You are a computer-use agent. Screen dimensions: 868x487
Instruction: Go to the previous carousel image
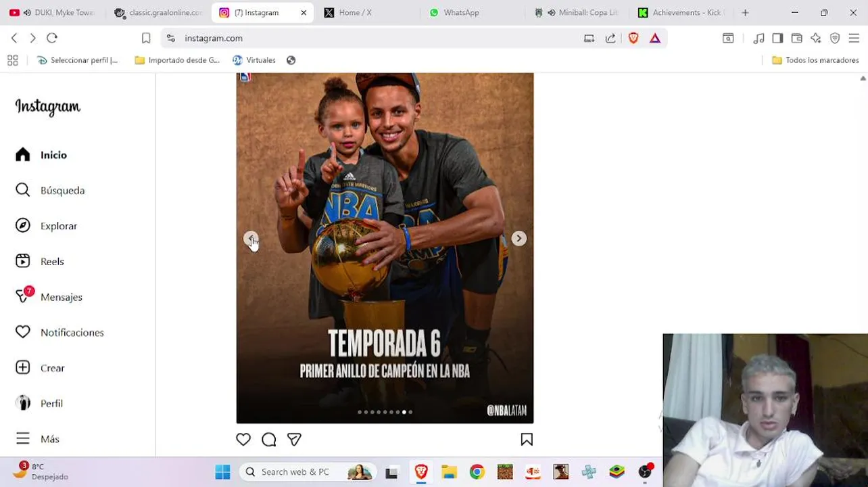251,238
